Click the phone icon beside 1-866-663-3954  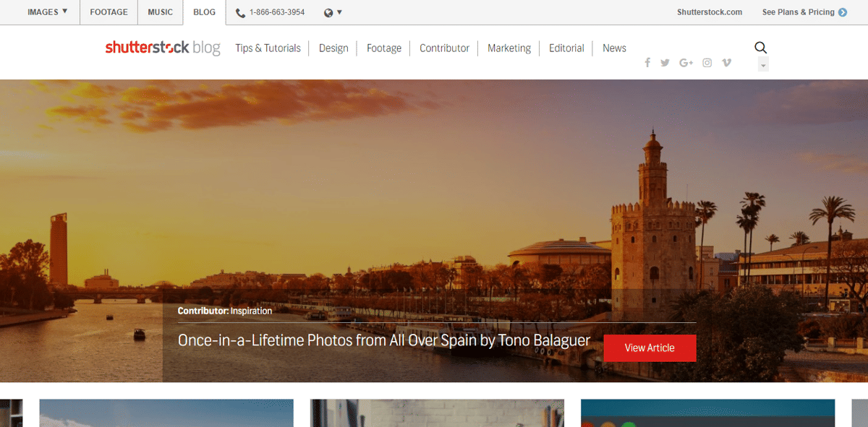coord(240,13)
